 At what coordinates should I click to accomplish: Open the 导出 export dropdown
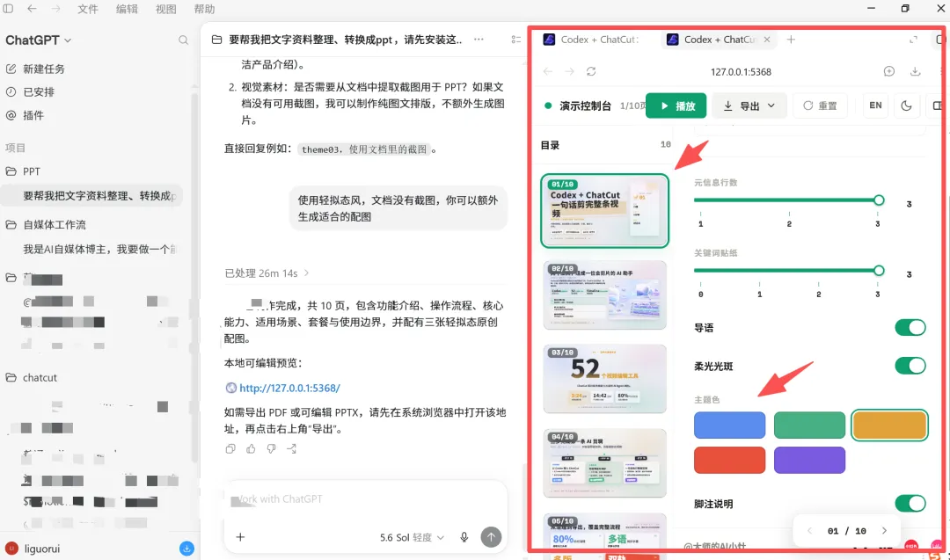[x=749, y=106]
